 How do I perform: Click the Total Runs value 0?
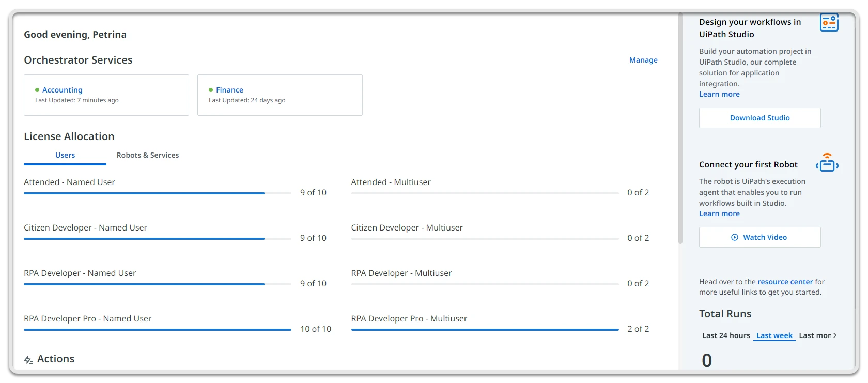(707, 360)
